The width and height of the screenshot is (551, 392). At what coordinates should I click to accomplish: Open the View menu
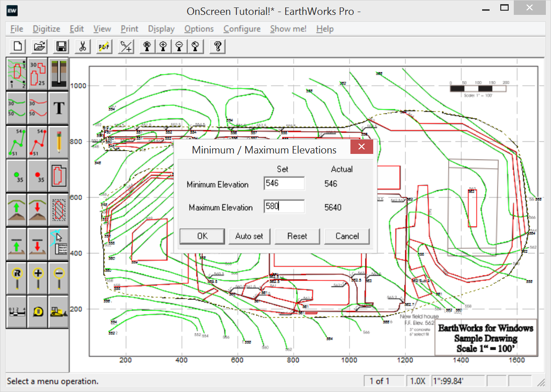tap(102, 29)
